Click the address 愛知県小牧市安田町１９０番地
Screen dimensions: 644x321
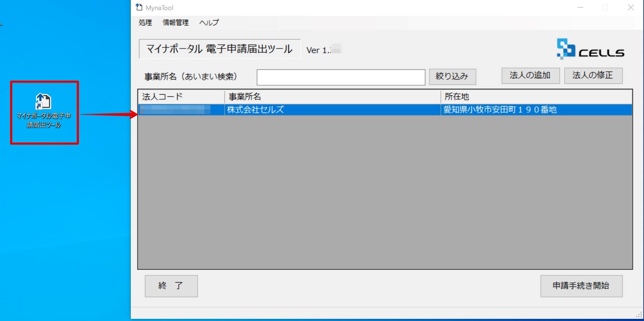pos(500,110)
